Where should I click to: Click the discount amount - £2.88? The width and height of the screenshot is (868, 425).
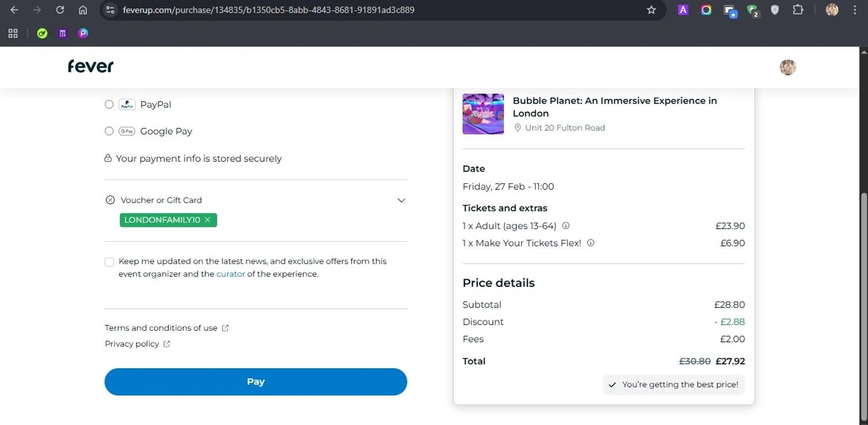tap(729, 322)
